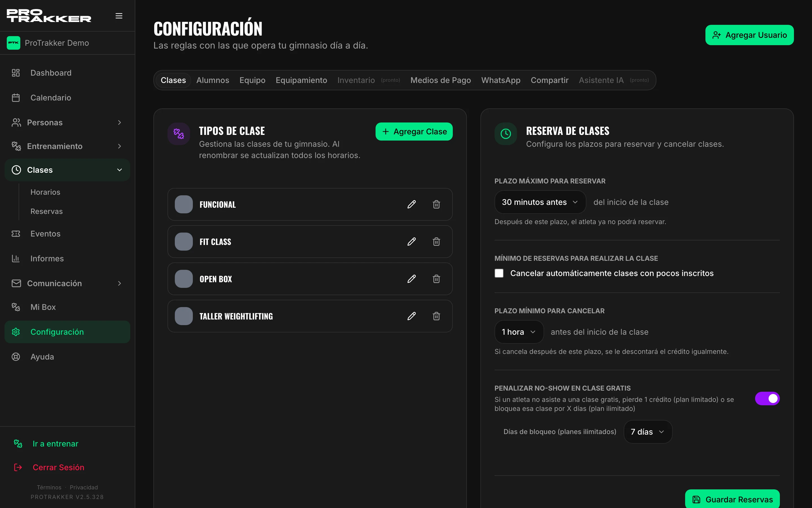
Task: Open Dashboard from the sidebar
Action: point(67,73)
